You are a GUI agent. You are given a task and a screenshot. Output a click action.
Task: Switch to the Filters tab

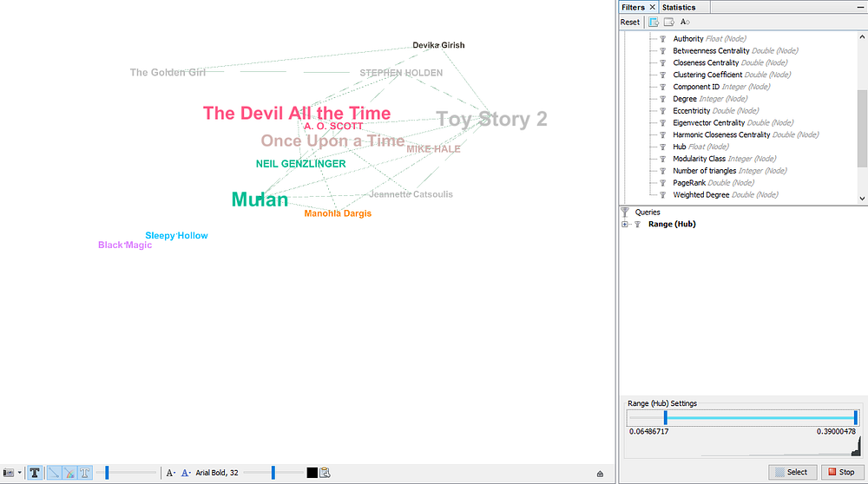[x=633, y=7]
